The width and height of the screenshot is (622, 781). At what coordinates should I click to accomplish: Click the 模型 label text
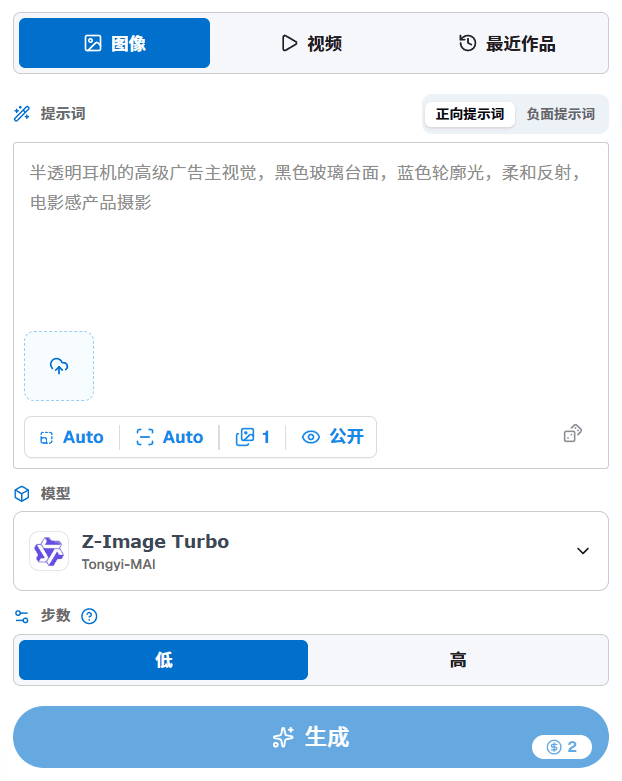55,494
